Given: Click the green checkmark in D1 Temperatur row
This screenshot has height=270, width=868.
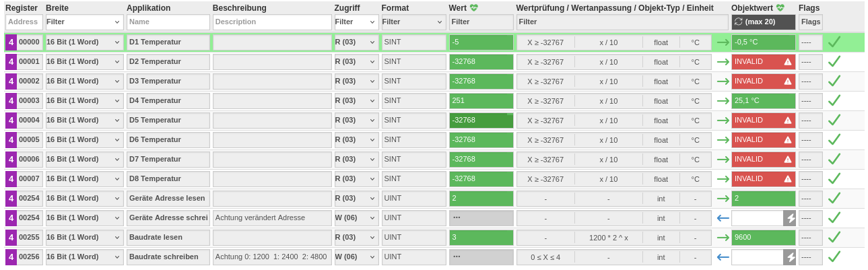Looking at the screenshot, I should tap(834, 42).
